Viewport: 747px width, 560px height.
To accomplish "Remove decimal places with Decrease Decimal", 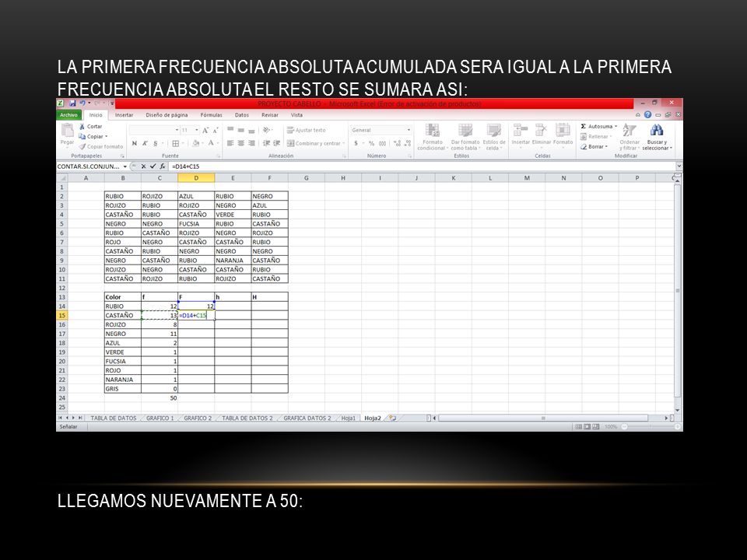I will pyautogui.click(x=407, y=143).
